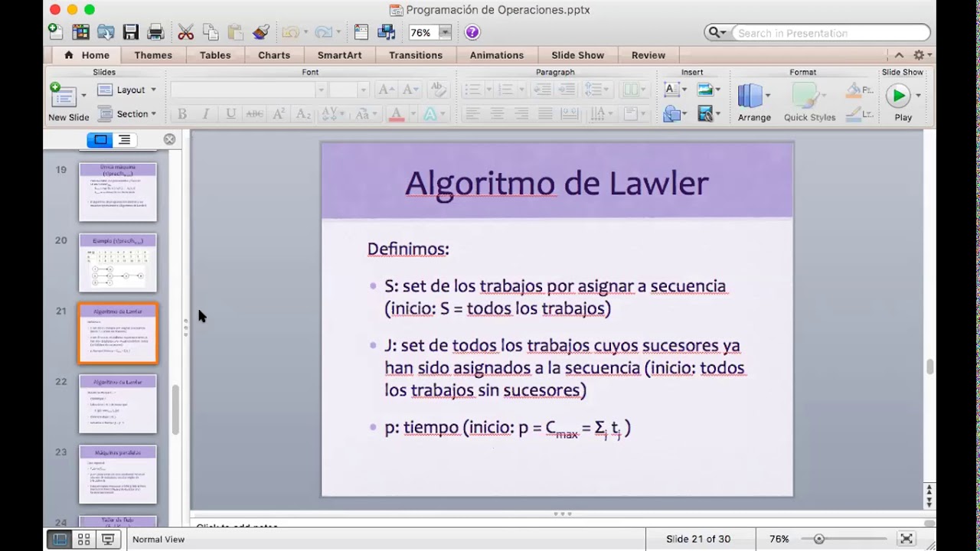
Task: Insert a text box from Insert group
Action: (671, 90)
